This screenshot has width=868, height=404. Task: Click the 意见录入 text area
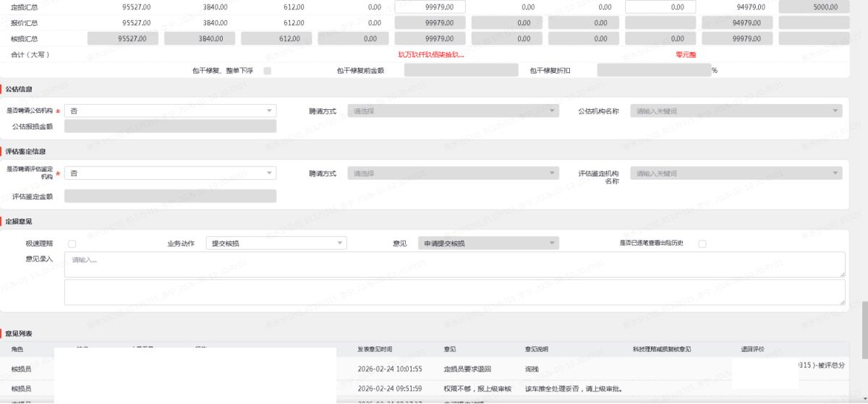454,264
